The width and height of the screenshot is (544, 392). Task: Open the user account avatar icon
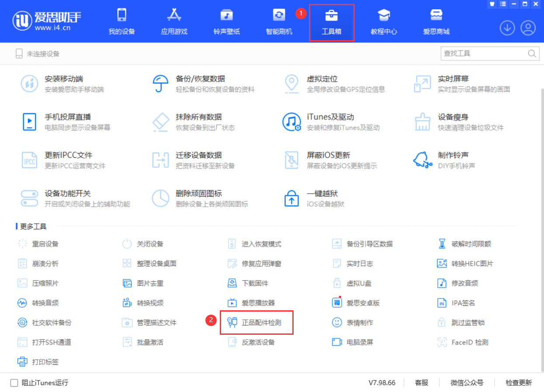528,28
